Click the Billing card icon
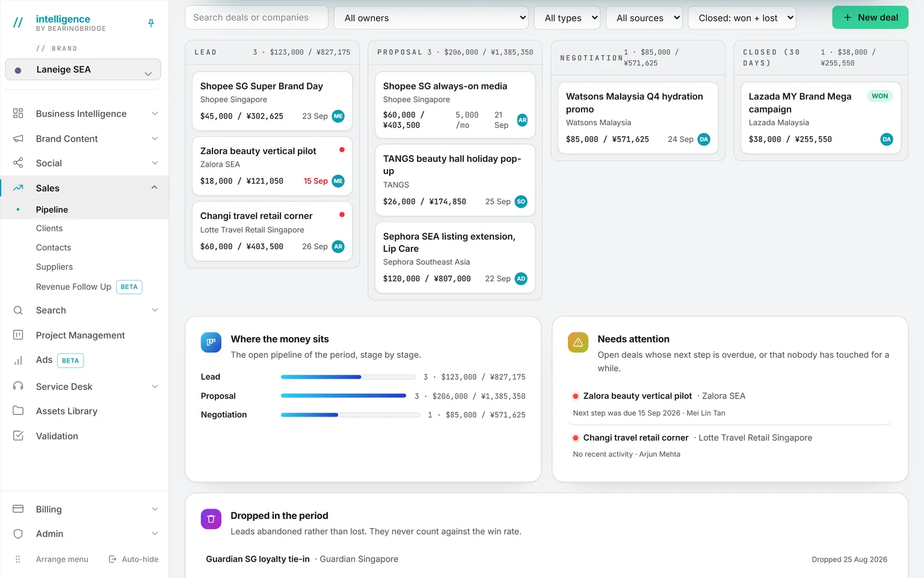Screen dimensions: 924x578 click(18, 509)
